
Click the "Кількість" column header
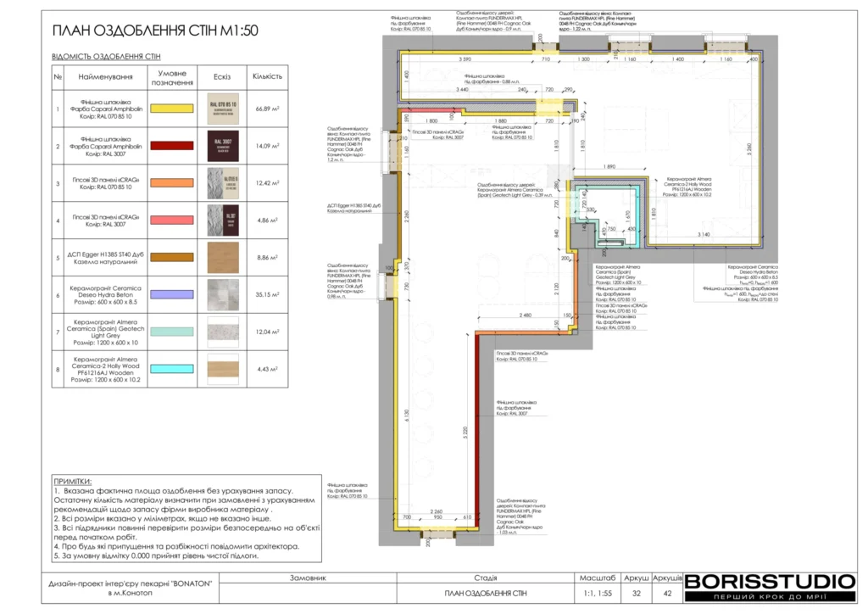click(267, 76)
